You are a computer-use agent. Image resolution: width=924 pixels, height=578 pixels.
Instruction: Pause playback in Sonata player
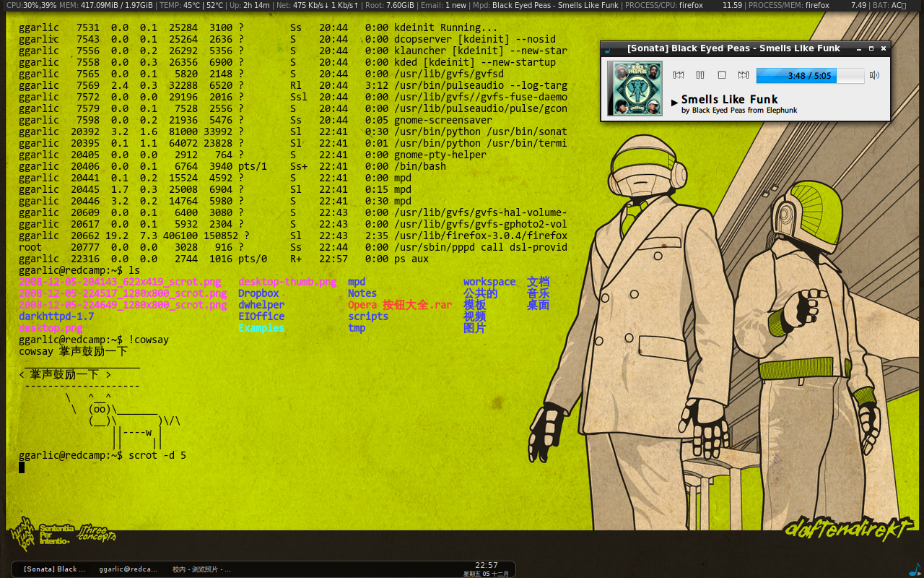click(699, 75)
